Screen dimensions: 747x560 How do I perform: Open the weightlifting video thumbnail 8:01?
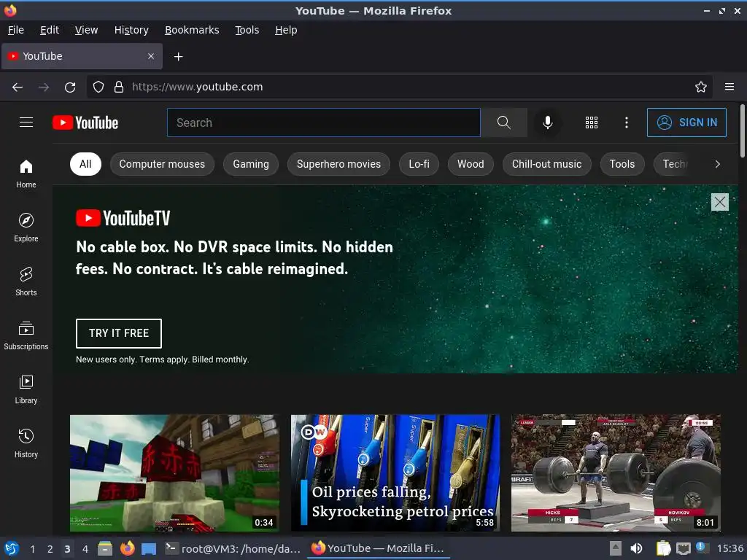click(x=616, y=472)
